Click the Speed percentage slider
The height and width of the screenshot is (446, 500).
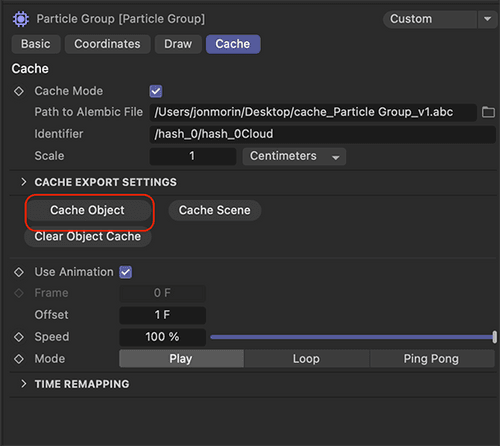[353, 337]
